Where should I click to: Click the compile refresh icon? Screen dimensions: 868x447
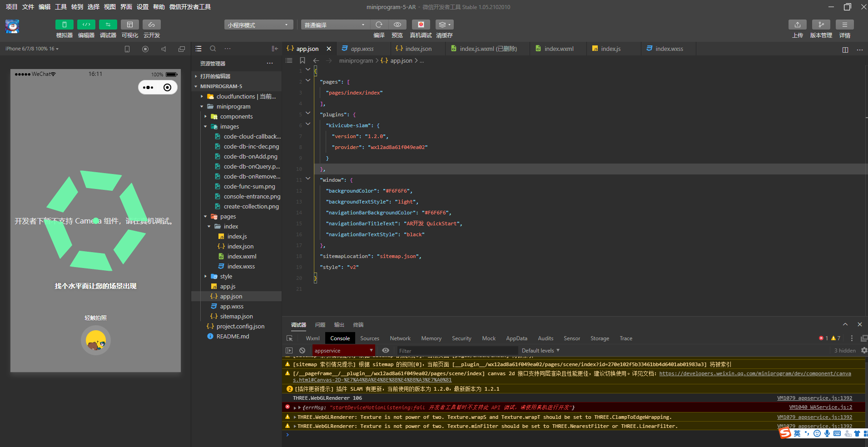[x=379, y=25]
